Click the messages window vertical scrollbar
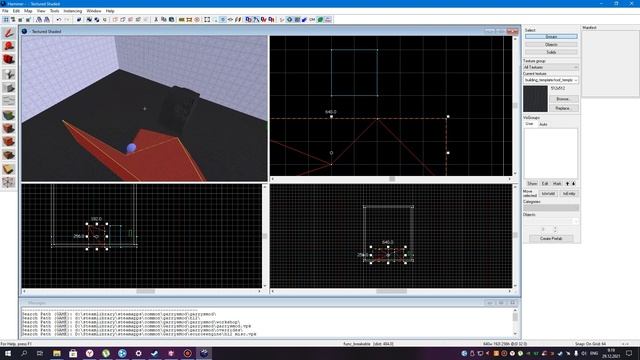The height and width of the screenshot is (360, 640). coord(515,322)
